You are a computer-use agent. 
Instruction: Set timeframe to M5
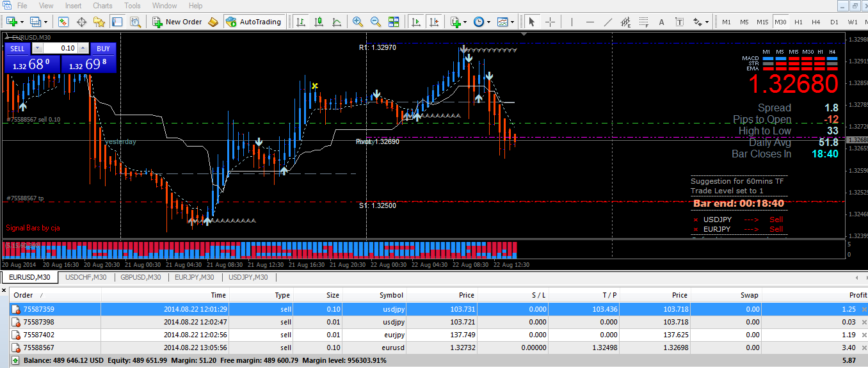(x=744, y=22)
